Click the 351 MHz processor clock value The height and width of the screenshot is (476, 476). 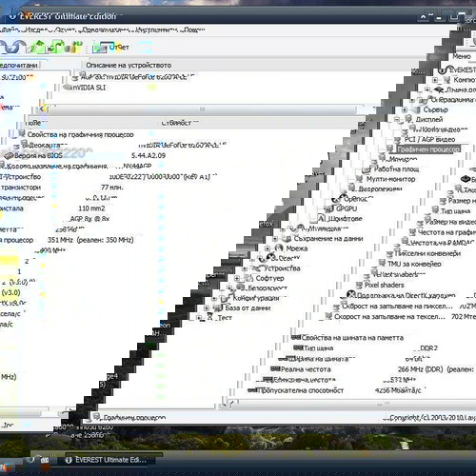coord(90,240)
